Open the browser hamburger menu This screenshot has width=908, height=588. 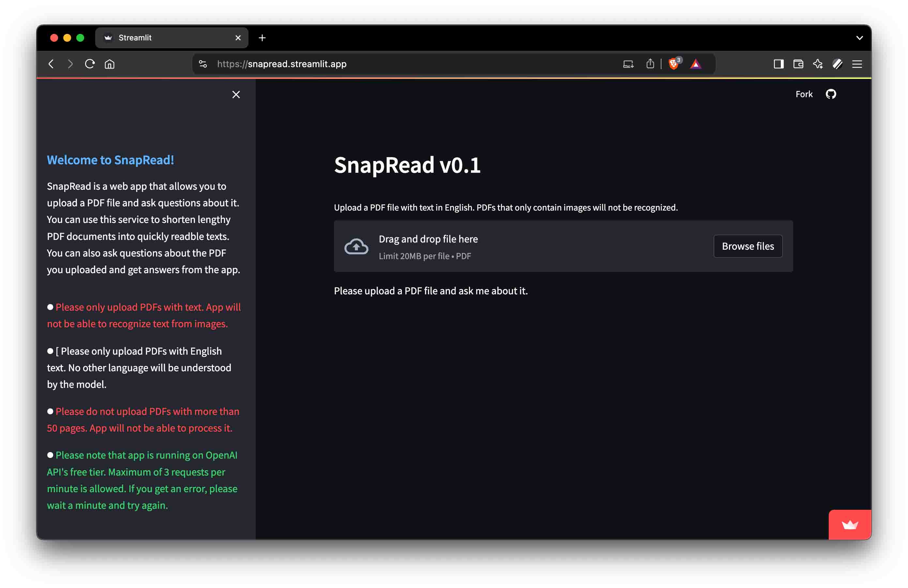pos(857,64)
